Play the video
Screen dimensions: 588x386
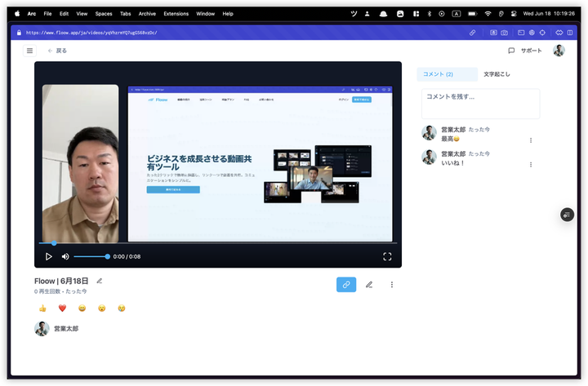click(48, 256)
